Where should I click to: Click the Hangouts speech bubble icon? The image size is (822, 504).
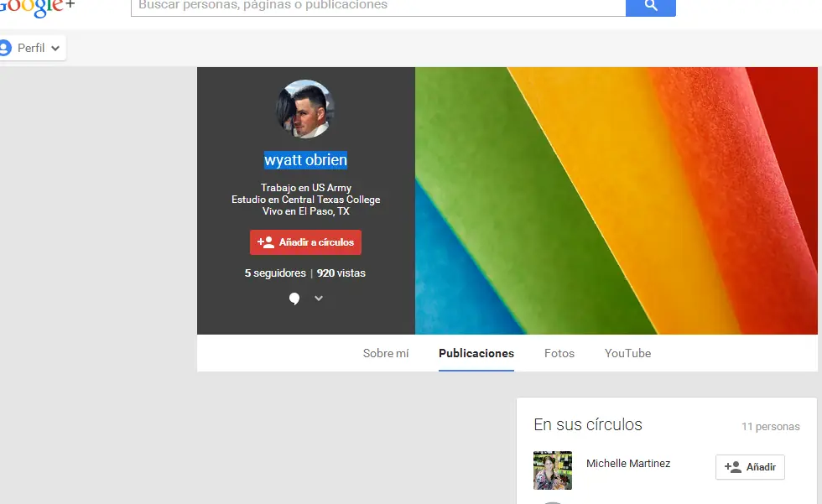point(294,299)
